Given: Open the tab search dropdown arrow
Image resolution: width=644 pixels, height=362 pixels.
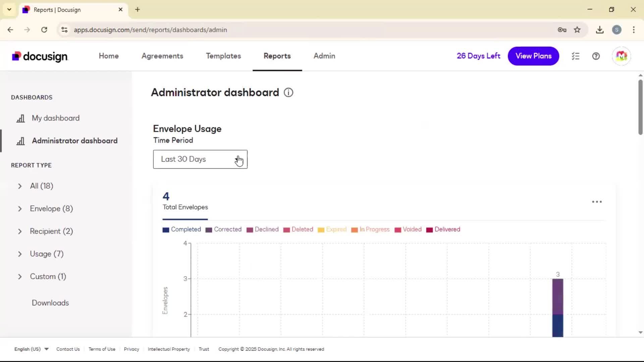Looking at the screenshot, I should [x=9, y=9].
